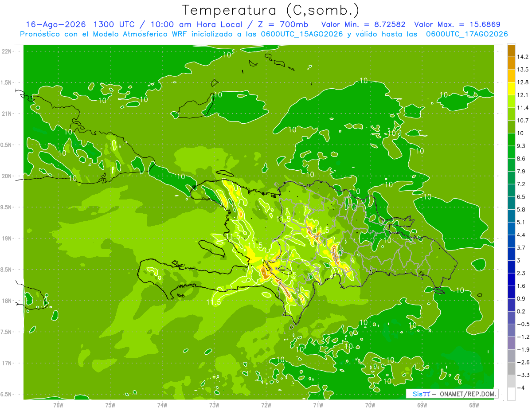Viewport: 532px width, 411px height.
Task: Click legend value '7.2'
Action: click(521, 184)
